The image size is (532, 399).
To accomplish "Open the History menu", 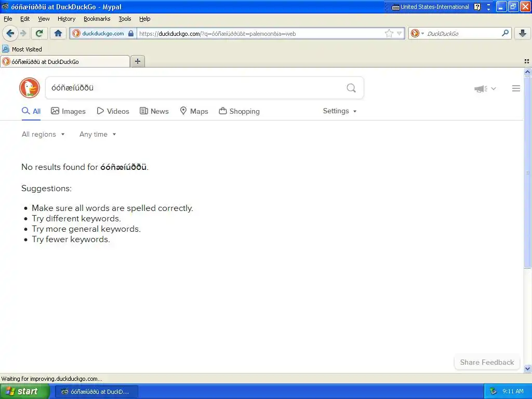I will pos(66,19).
